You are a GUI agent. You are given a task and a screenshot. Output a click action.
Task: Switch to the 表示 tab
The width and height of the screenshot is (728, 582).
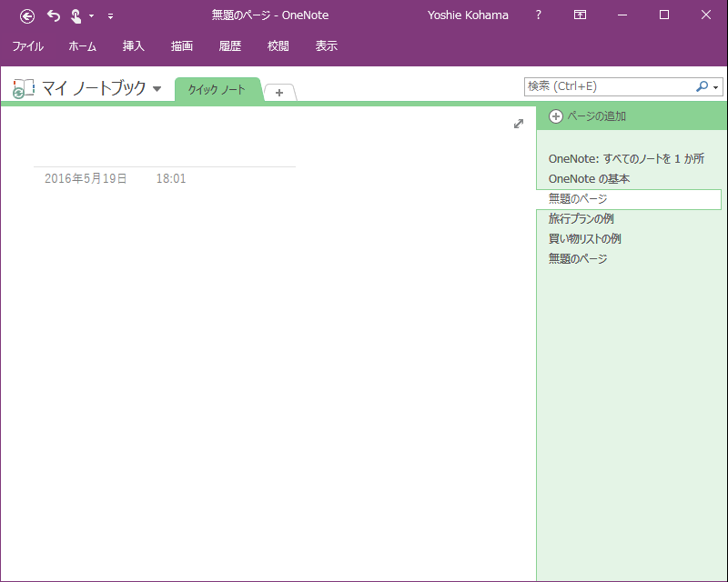(327, 46)
